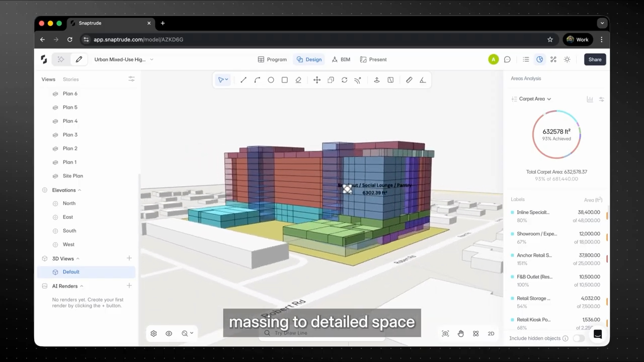Switch to the Stories tab
This screenshot has width=644, height=362.
point(70,79)
